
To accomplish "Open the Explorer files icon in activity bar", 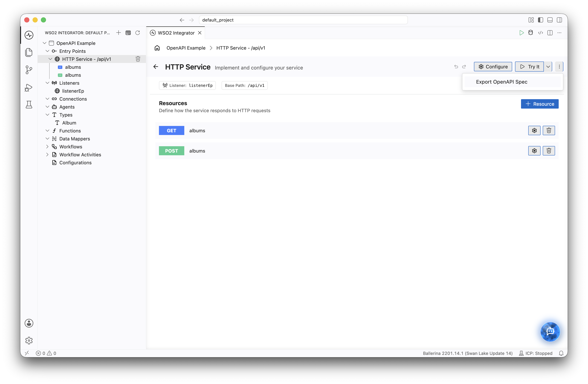I will point(29,52).
